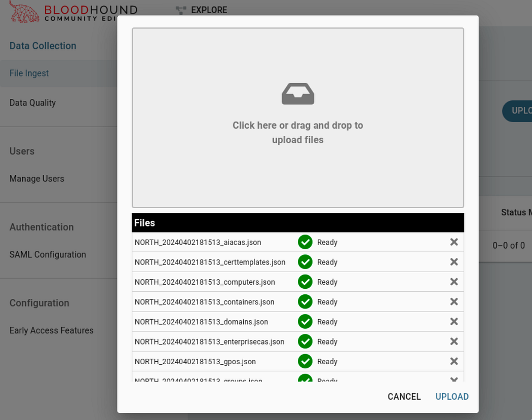Select NORTH_20240402181513_certtemplates.json file name
532x420 pixels.
coord(210,262)
